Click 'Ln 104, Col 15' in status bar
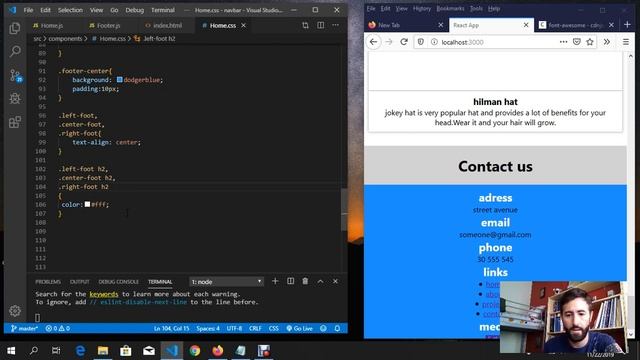Image resolution: width=640 pixels, height=360 pixels. 171,328
